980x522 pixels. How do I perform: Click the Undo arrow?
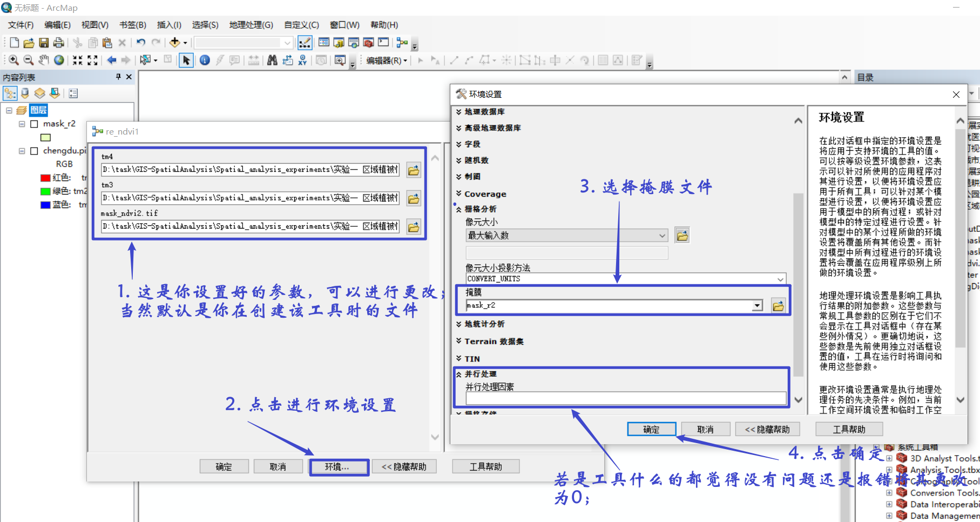pos(141,43)
